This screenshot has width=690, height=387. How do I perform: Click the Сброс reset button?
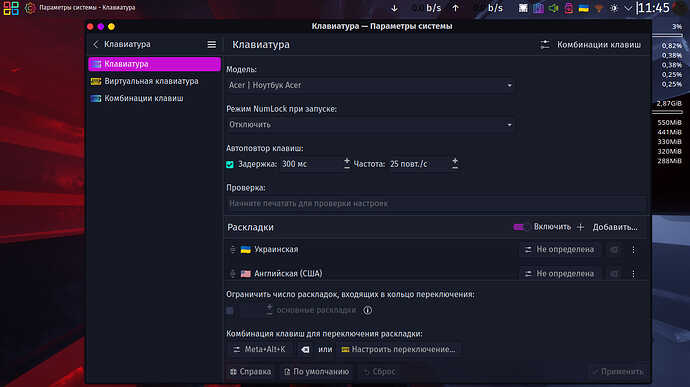click(x=379, y=372)
